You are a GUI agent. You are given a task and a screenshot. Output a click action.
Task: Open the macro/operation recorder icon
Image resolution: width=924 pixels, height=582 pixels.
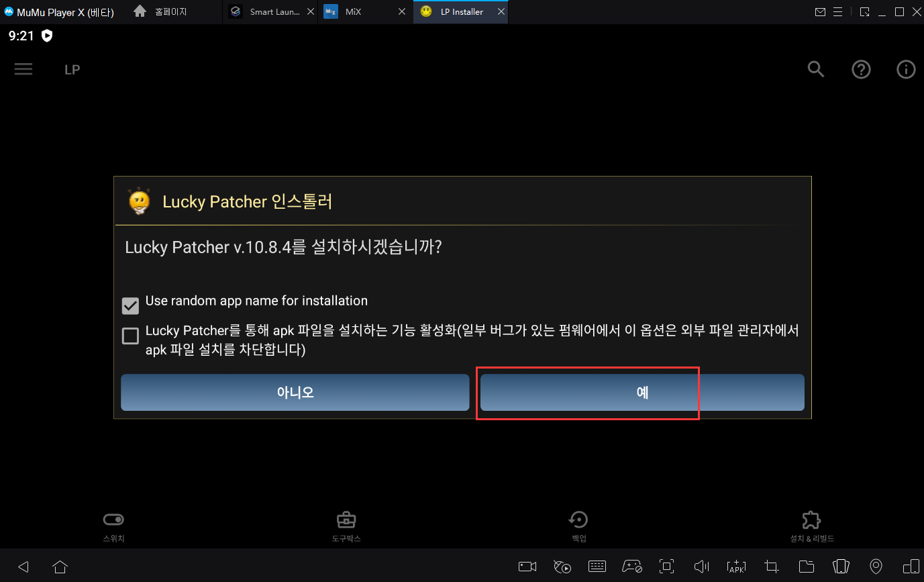562,567
